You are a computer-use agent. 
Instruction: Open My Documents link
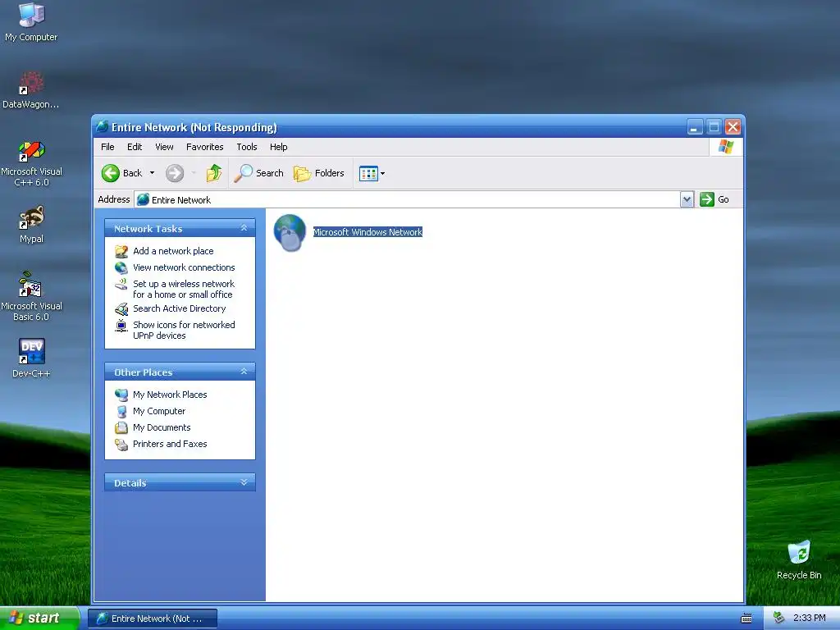click(162, 427)
